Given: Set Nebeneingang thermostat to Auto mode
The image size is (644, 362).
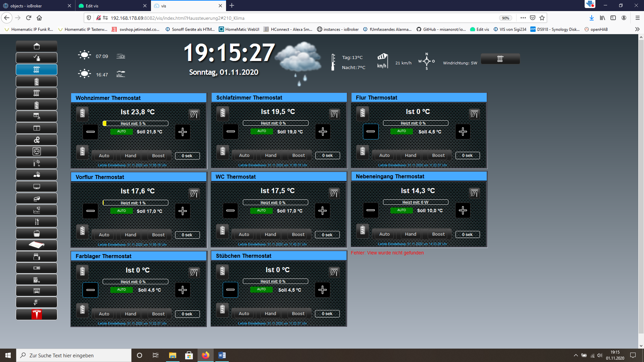Looking at the screenshot, I should pyautogui.click(x=384, y=234).
